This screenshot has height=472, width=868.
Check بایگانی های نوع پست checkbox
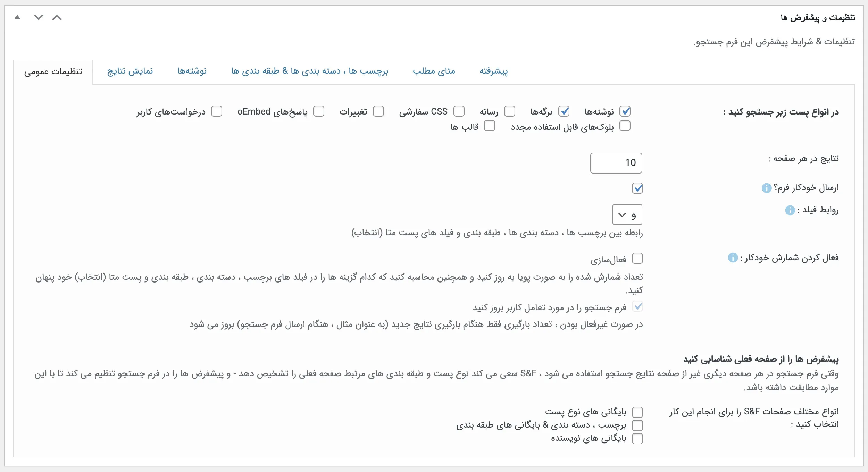pyautogui.click(x=637, y=412)
